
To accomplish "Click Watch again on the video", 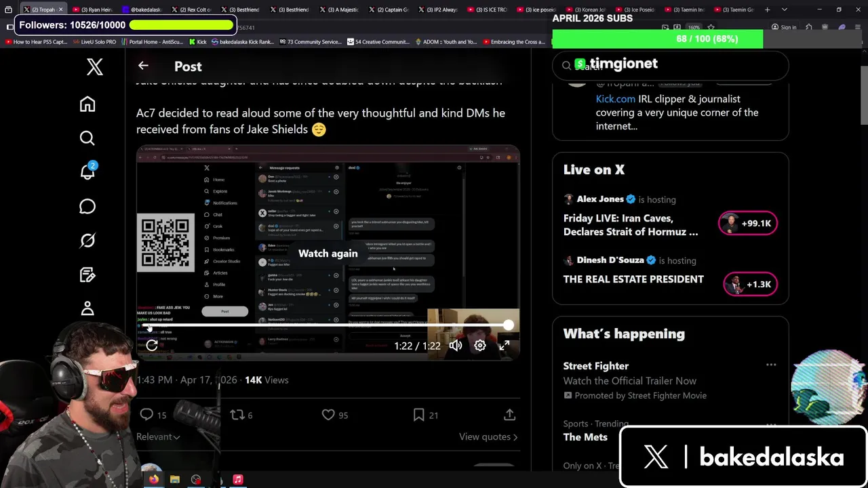I will pos(328,253).
